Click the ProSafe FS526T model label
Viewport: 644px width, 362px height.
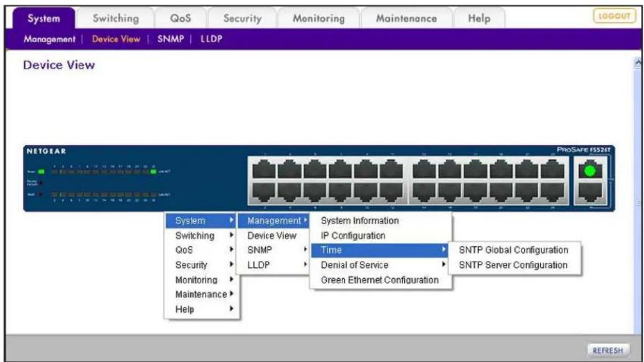(x=583, y=150)
